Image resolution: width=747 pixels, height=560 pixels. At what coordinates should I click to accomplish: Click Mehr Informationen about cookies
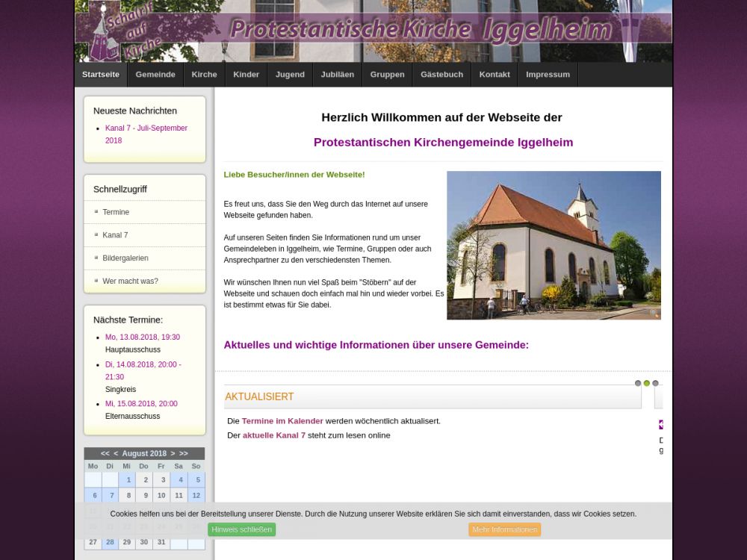[505, 529]
